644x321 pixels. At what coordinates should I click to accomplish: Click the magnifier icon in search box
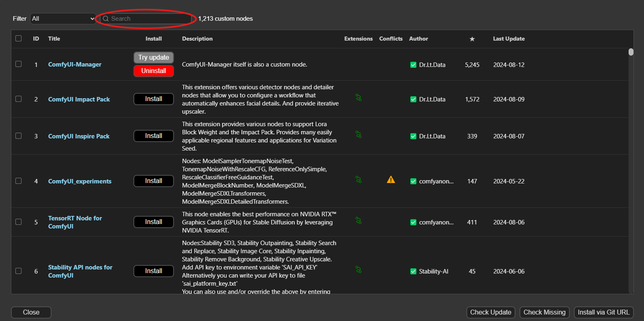pos(106,19)
